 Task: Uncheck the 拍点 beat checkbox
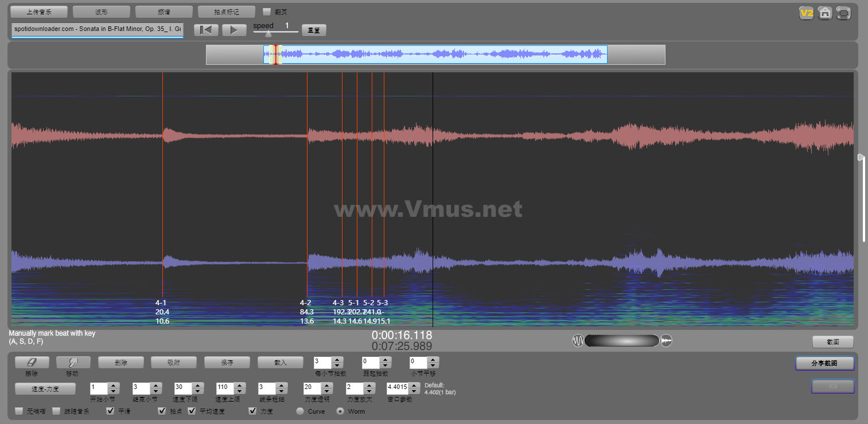(162, 411)
